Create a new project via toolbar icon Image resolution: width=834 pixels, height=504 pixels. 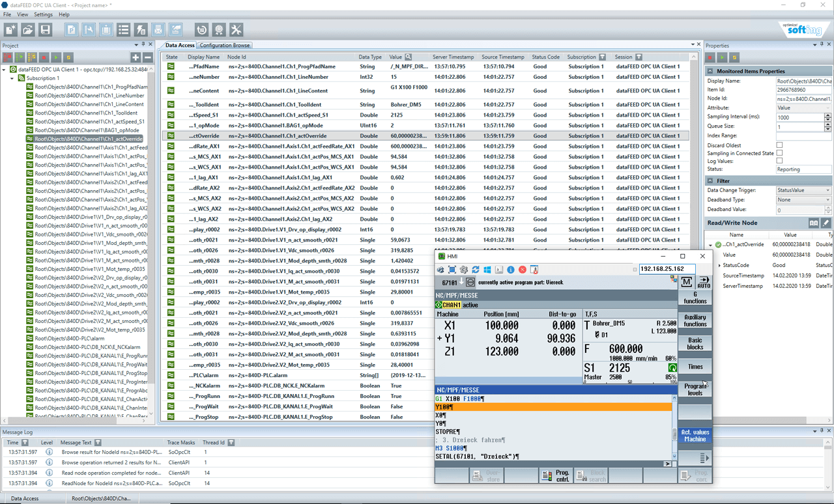tap(10, 29)
